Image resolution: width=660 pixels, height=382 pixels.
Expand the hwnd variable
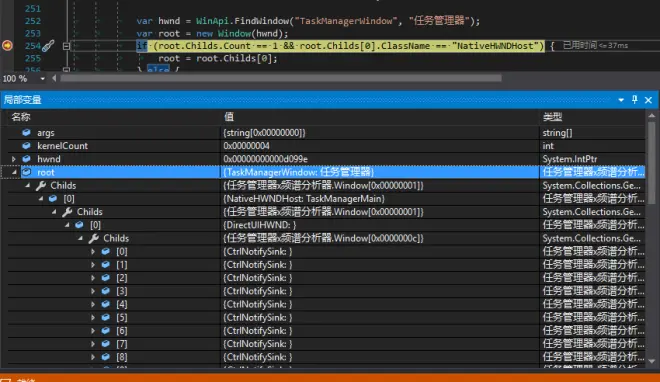point(13,159)
